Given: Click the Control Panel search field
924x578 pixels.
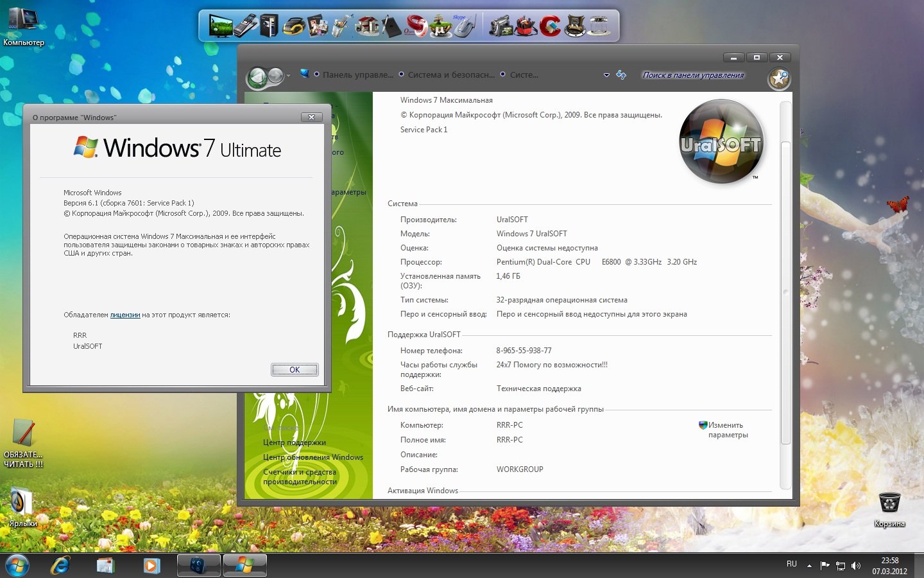Looking at the screenshot, I should tap(693, 75).
